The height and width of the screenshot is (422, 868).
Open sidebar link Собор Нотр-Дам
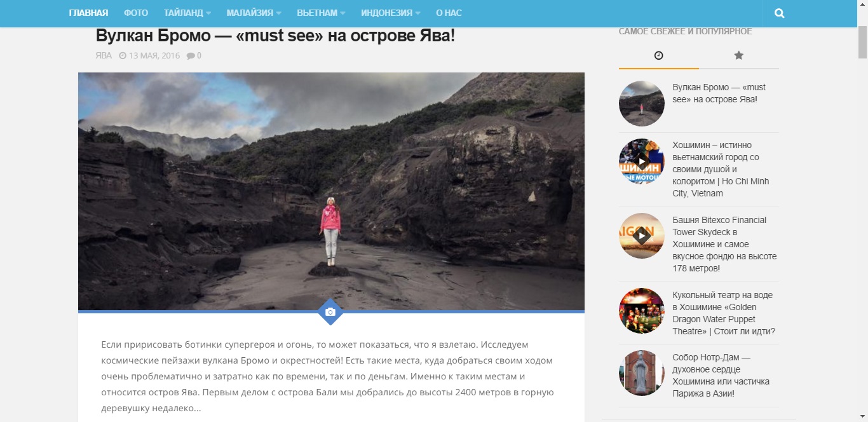tap(721, 376)
